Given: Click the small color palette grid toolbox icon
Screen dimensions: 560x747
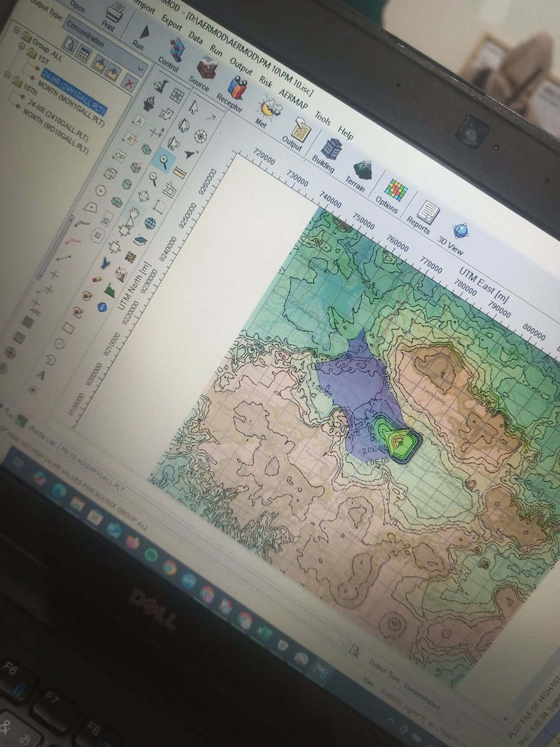Looking at the screenshot, I should [130, 256].
